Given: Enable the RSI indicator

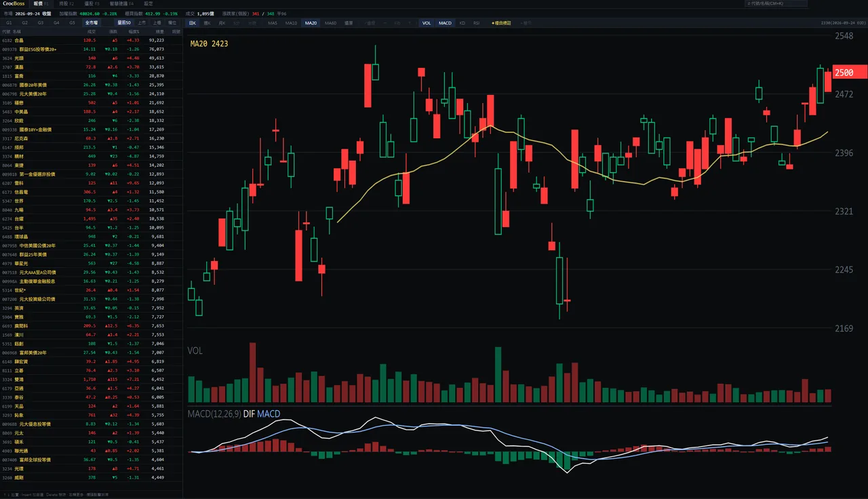Looking at the screenshot, I should pyautogui.click(x=476, y=23).
